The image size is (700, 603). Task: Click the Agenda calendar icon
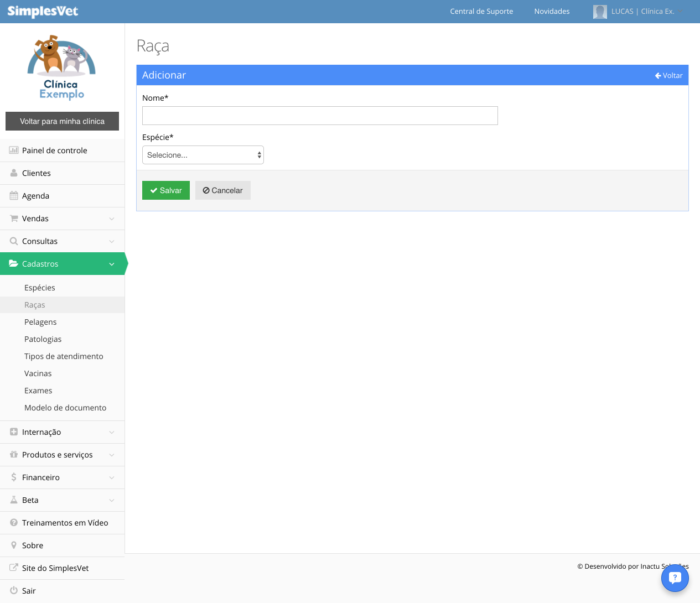point(14,196)
